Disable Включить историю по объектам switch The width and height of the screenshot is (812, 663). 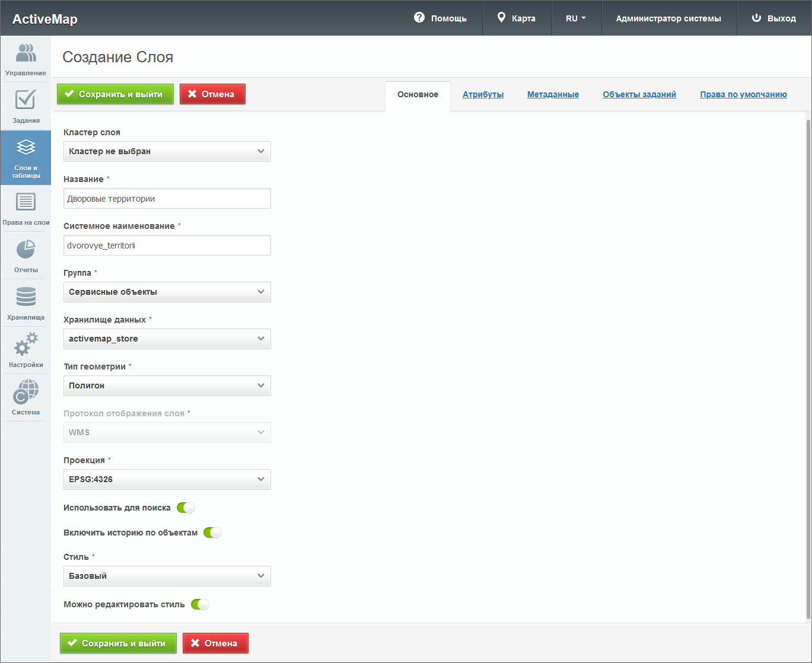click(212, 533)
